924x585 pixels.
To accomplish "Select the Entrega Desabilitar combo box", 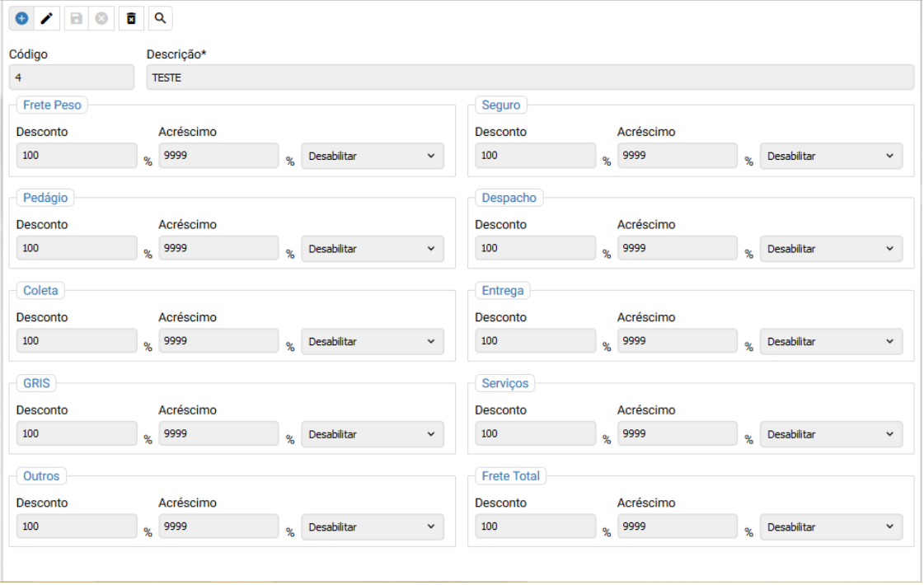I will pos(831,341).
